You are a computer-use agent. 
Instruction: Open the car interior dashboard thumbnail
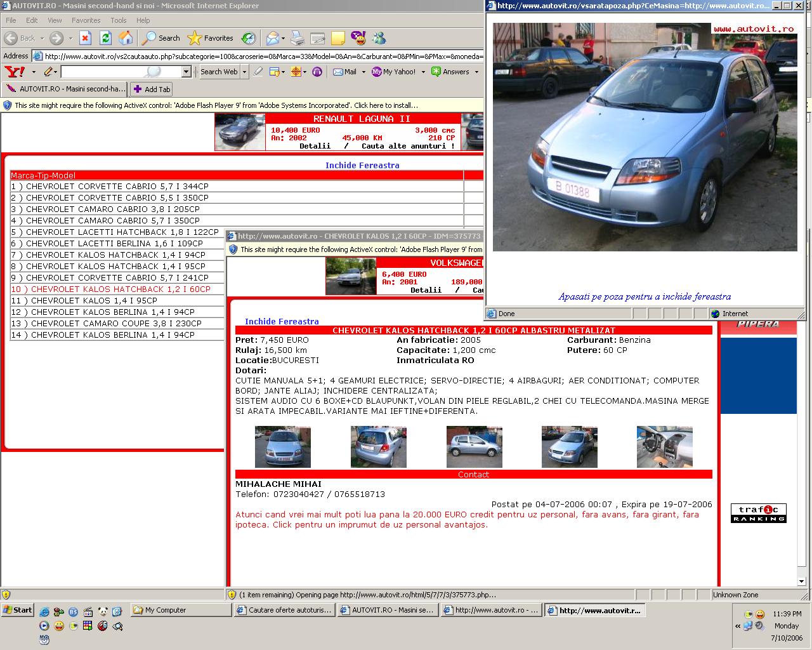click(x=664, y=447)
